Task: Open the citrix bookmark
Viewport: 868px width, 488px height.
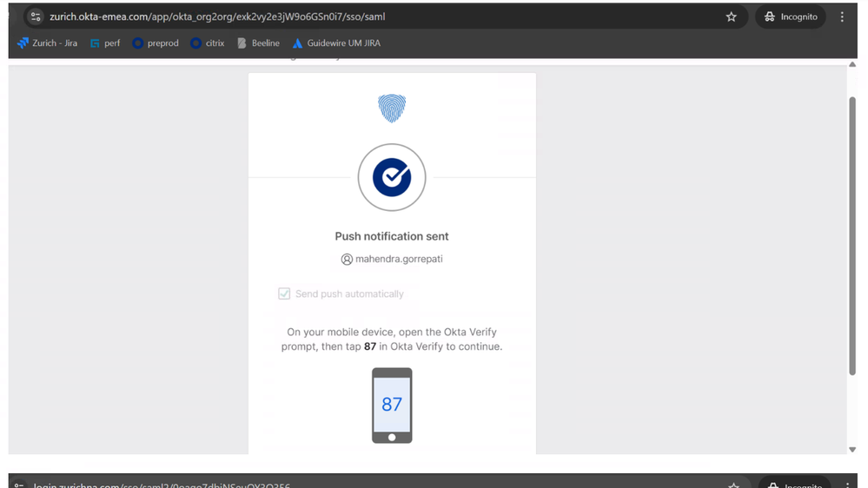Action: pyautogui.click(x=208, y=43)
